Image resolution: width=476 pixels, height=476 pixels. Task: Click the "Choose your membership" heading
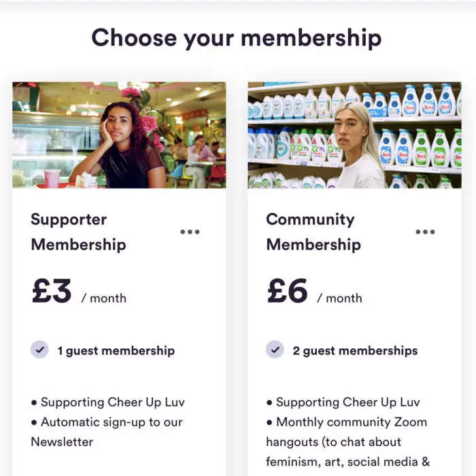click(237, 37)
